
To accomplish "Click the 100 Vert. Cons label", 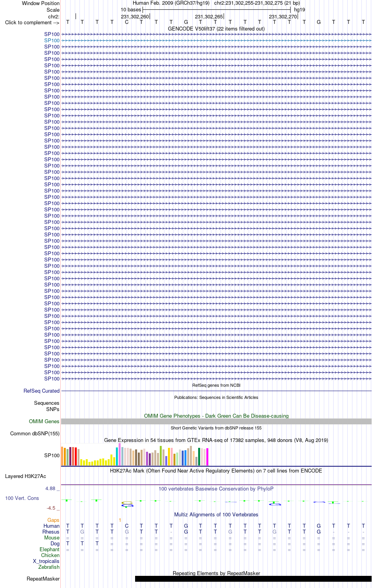I will click(22, 498).
